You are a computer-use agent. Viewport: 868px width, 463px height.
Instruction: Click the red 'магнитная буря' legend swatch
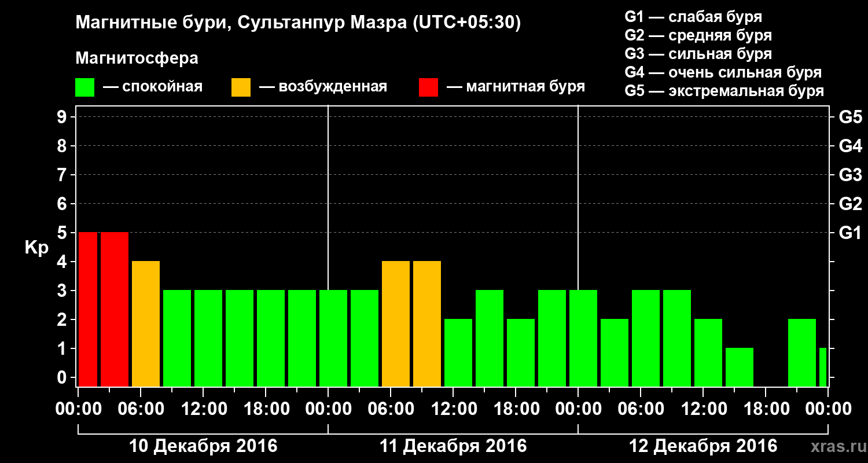[x=428, y=87]
